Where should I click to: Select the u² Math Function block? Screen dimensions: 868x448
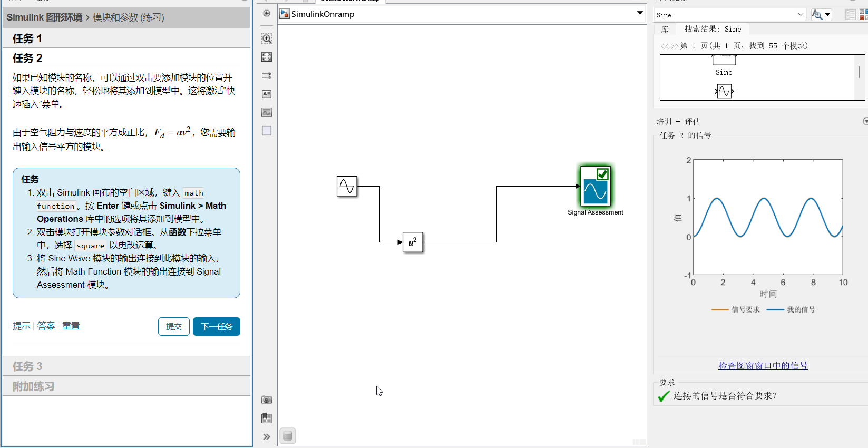tap(413, 242)
